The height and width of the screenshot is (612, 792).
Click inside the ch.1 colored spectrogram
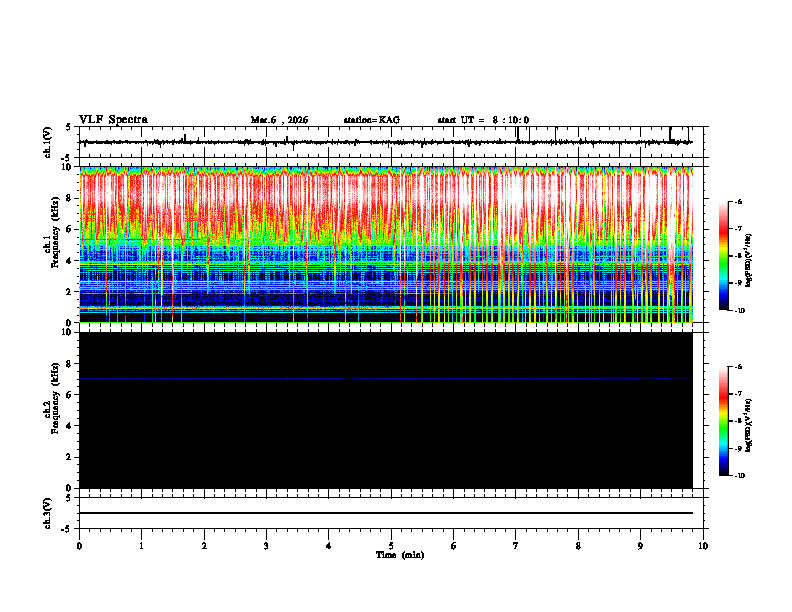click(x=386, y=244)
